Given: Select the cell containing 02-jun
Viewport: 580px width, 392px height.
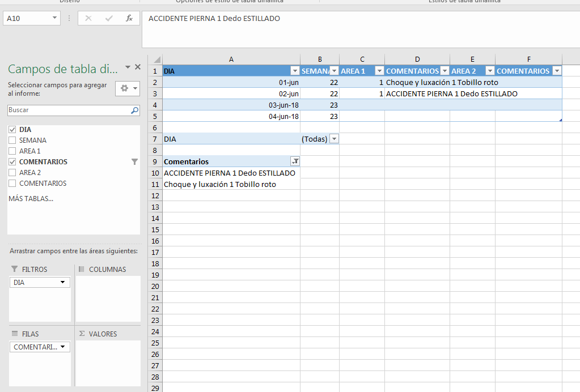Looking at the screenshot, I should click(231, 94).
